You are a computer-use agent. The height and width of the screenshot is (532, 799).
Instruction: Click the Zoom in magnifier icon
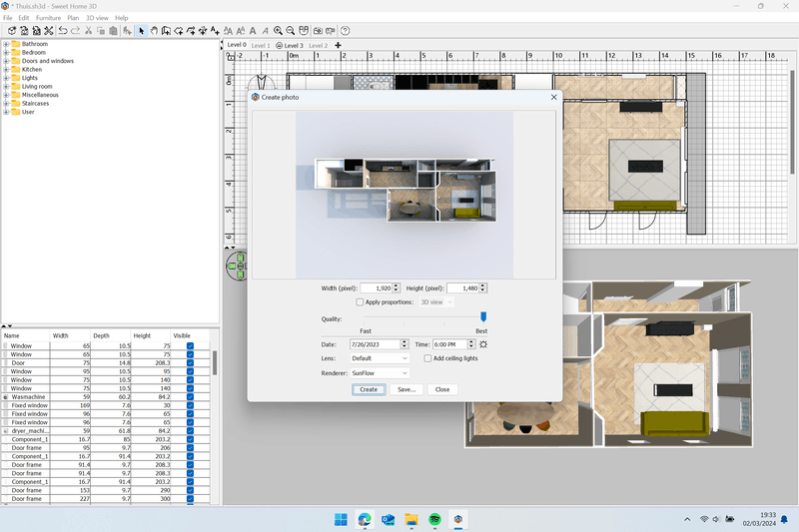[279, 31]
